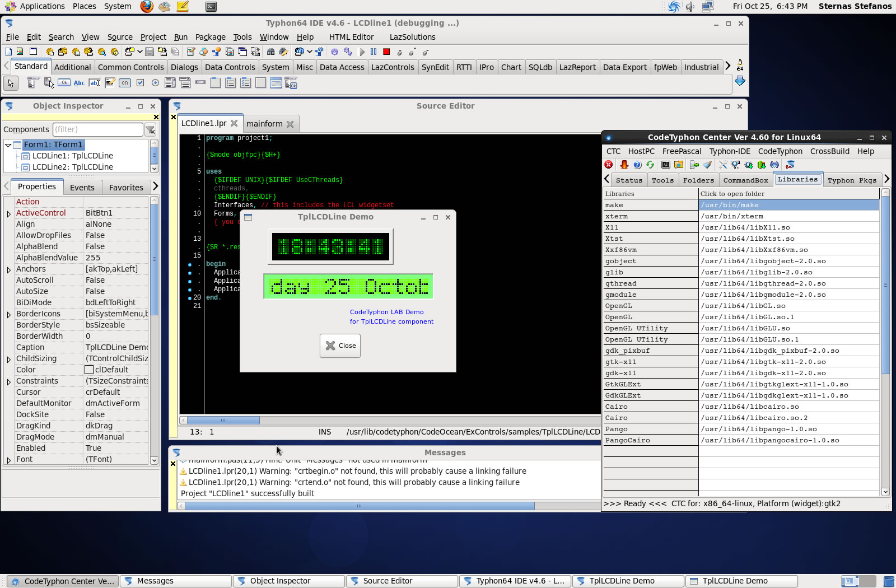Viewport: 896px width, 588px height.
Task: Switch to the Events tab
Action: point(82,188)
